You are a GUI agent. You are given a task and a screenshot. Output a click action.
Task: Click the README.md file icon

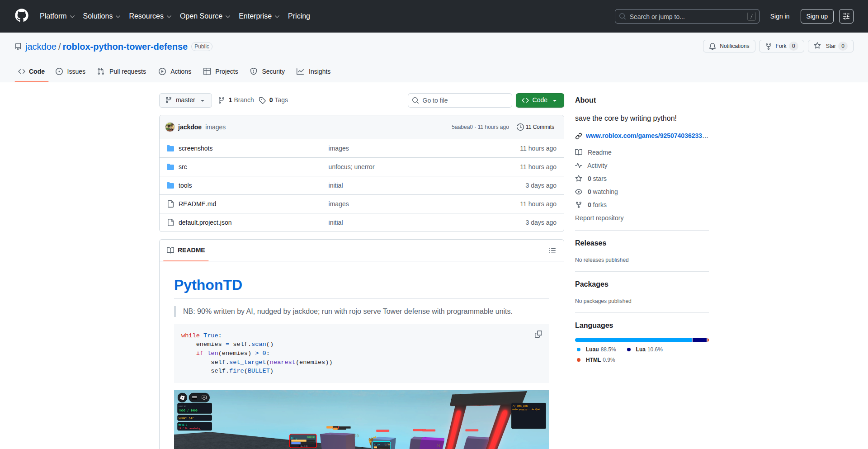point(170,204)
